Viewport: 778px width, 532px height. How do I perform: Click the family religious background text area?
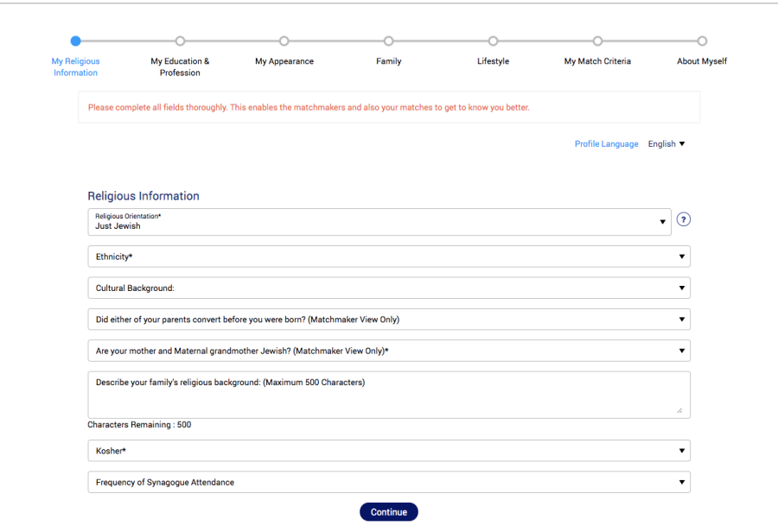[389, 395]
